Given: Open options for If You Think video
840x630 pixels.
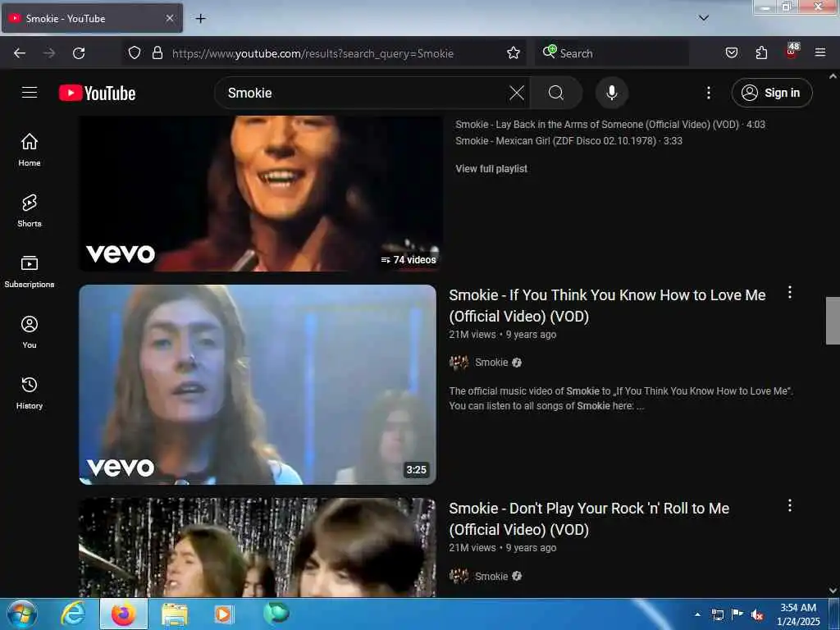Looking at the screenshot, I should tap(790, 293).
